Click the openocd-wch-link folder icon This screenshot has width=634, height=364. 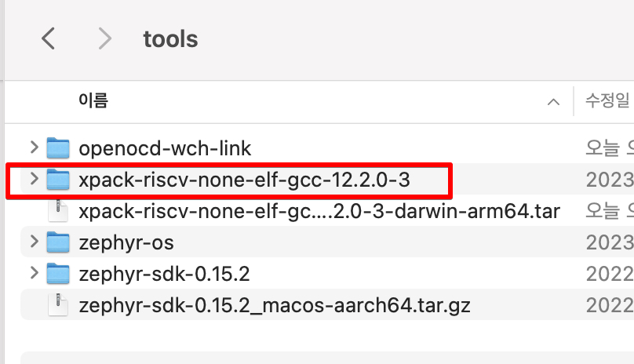[x=58, y=147]
